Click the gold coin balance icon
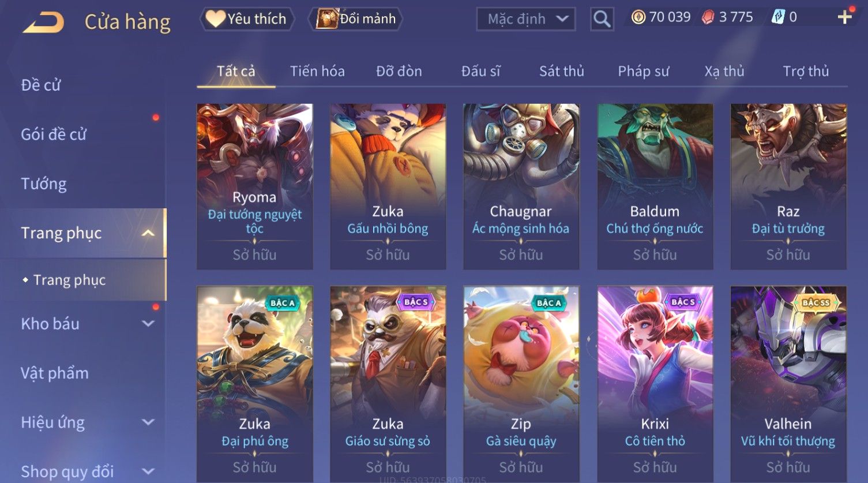The width and height of the screenshot is (868, 483). [638, 17]
